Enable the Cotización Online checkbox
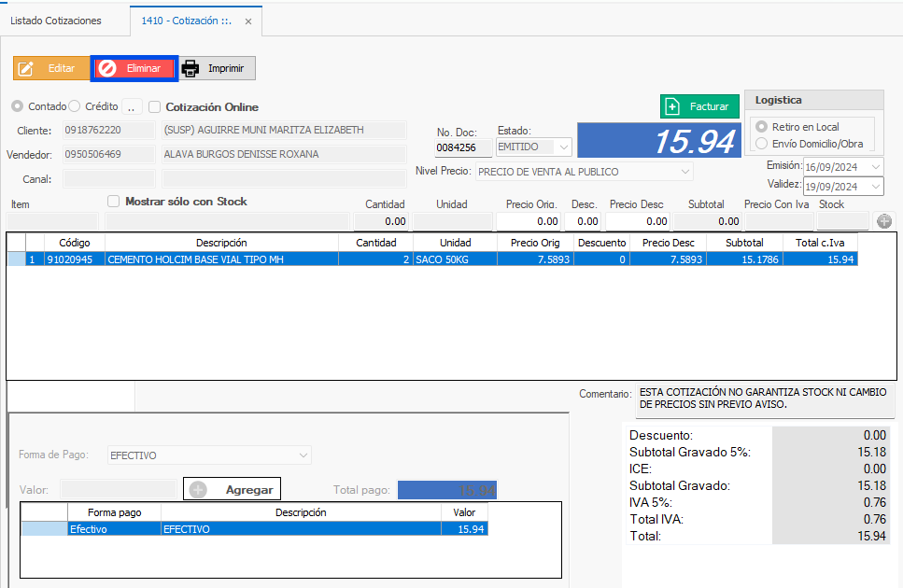The image size is (903, 588). click(x=156, y=107)
